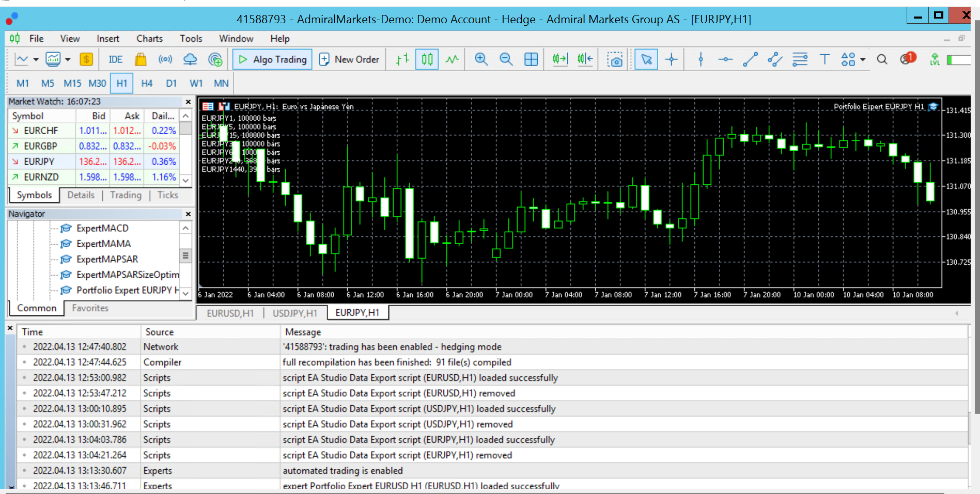Click the globe with plus icon
Image resolution: width=980 pixels, height=494 pixels.
pos(215,59)
